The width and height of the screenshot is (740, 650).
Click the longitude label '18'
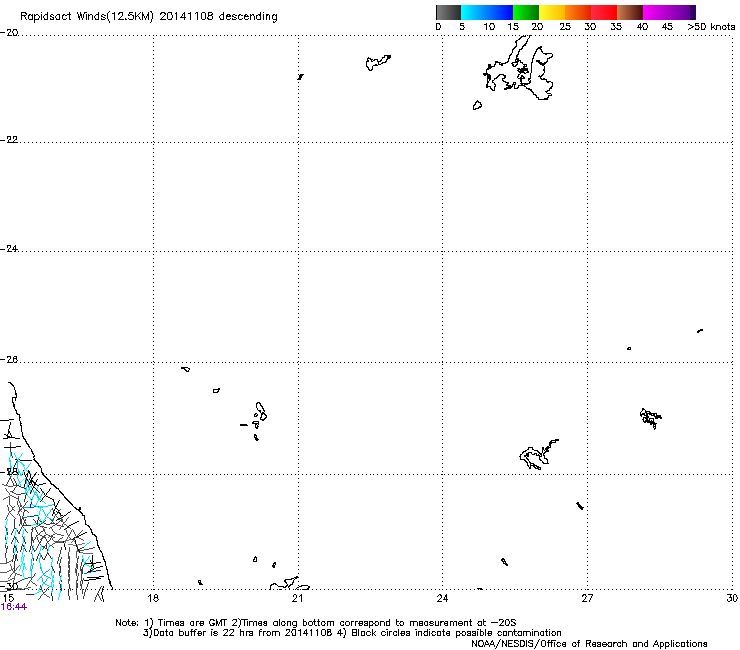point(153,598)
